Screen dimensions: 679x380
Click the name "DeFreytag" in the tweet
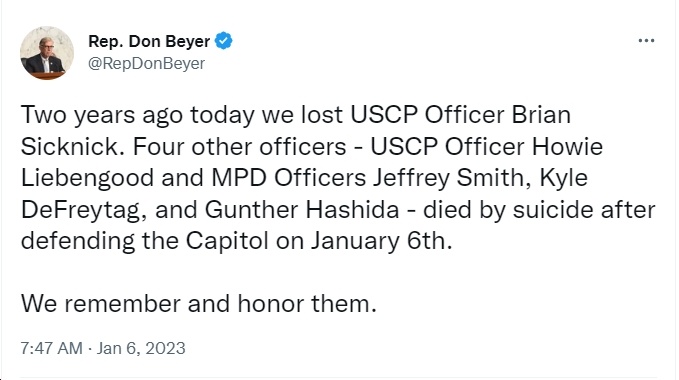point(80,210)
